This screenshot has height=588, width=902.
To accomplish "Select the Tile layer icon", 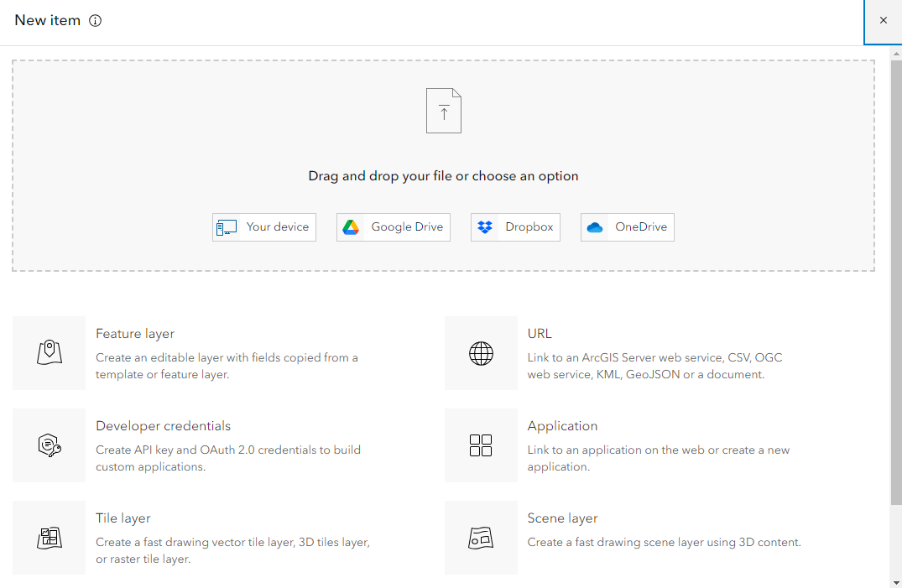I will 50,538.
